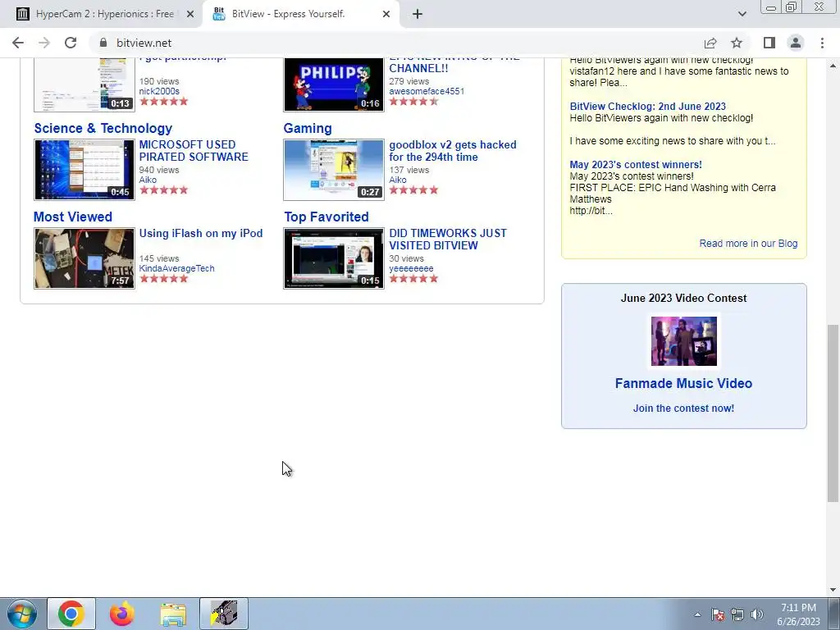Visit awesomeface4551 channel link
The width and height of the screenshot is (840, 630).
427,91
